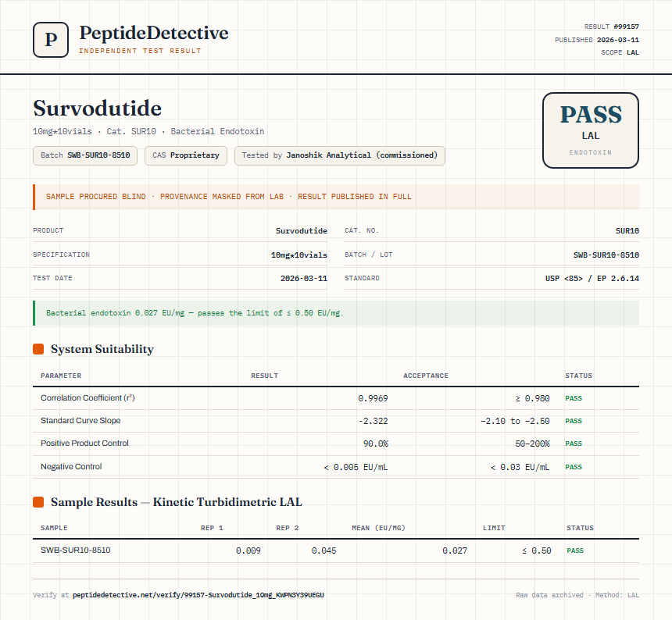Screen dimensions: 672x620
Task: Click the < 0.03 EU/mL acceptance value
Action: pyautogui.click(x=520, y=467)
